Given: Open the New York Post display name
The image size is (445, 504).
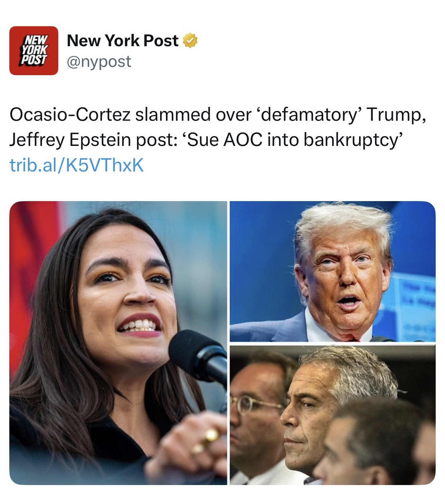Looking at the screenshot, I should click(x=122, y=41).
